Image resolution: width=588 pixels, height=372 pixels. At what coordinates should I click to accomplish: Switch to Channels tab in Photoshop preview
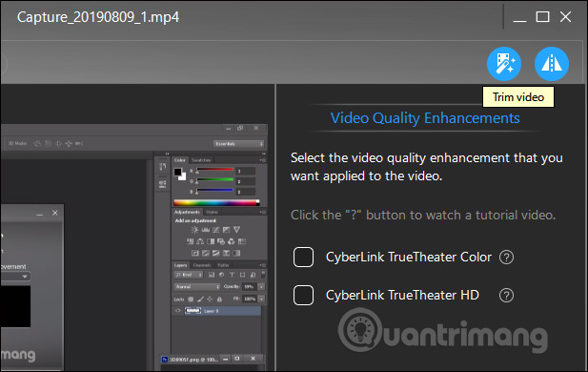[202, 265]
